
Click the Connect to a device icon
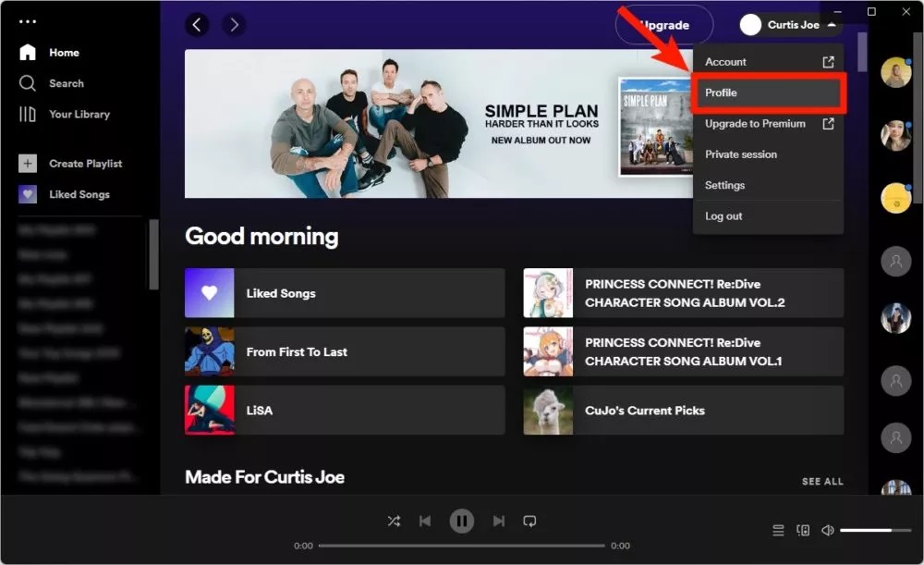[802, 530]
